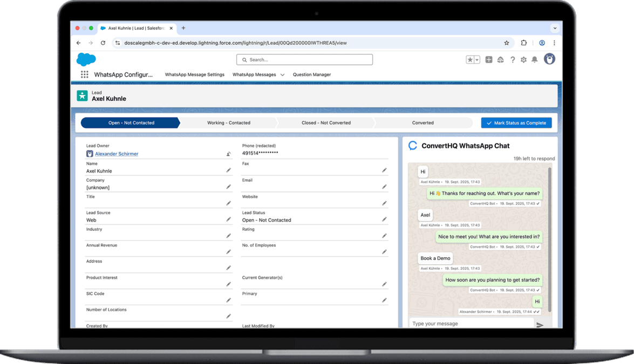This screenshot has width=634, height=364.
Task: Expand the favorites list dropdown arrow
Action: tap(477, 60)
